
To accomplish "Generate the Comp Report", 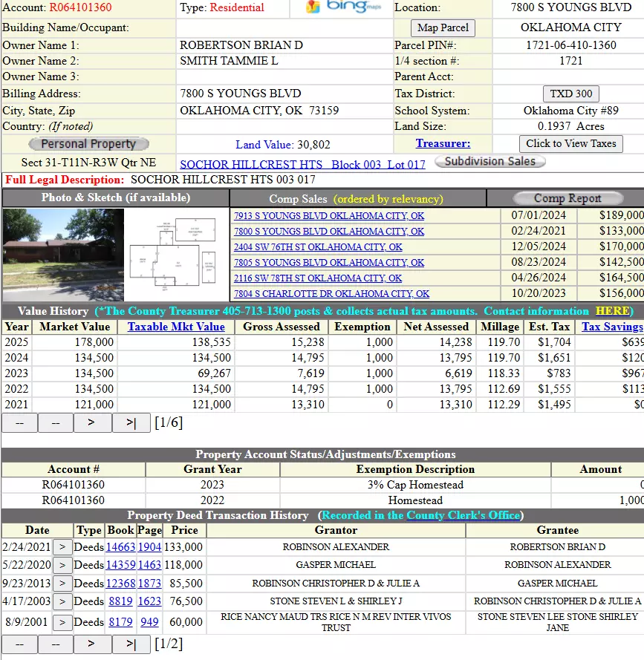I will (x=567, y=198).
